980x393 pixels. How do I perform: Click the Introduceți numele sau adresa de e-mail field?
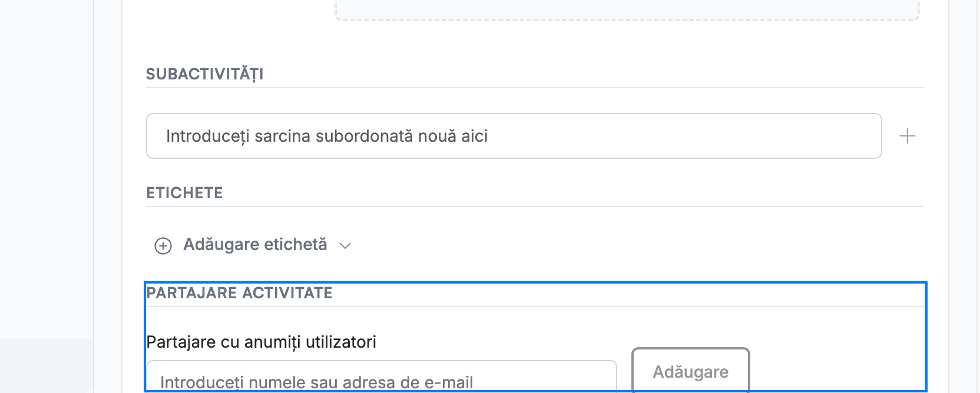(381, 377)
